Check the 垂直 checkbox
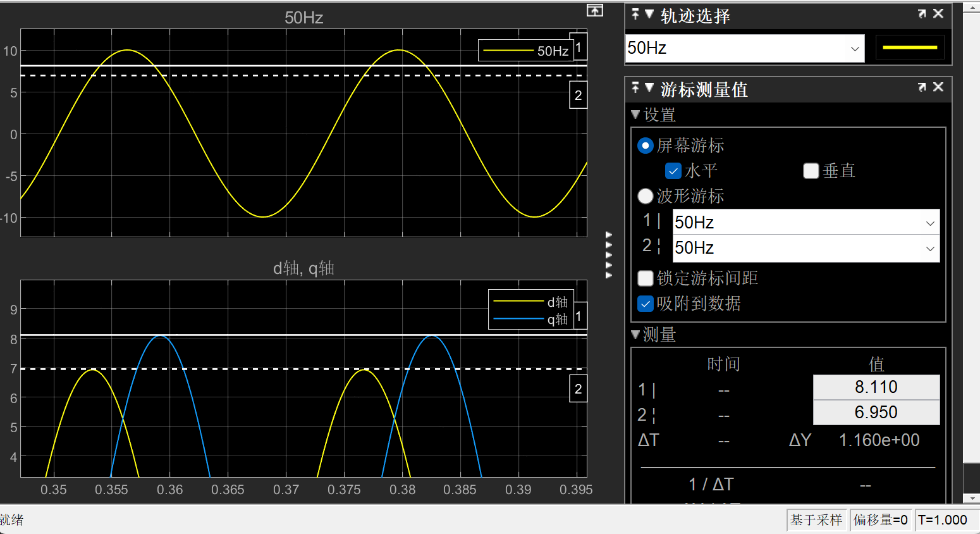This screenshot has height=534, width=980. tap(811, 171)
